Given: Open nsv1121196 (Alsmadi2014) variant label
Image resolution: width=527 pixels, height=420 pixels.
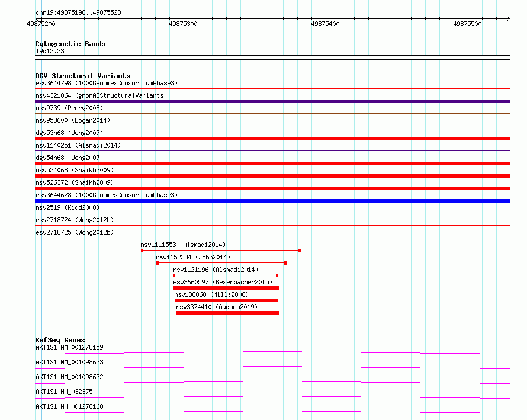Looking at the screenshot, I should click(216, 270).
